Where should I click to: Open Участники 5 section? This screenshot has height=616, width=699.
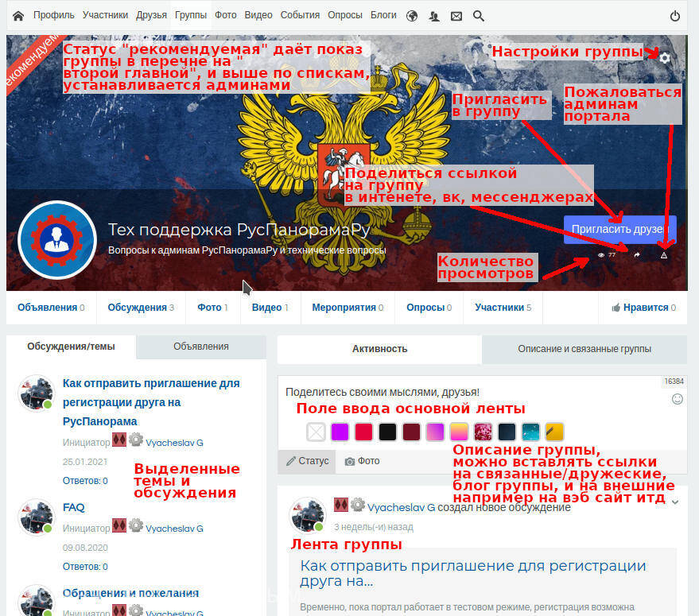point(503,308)
